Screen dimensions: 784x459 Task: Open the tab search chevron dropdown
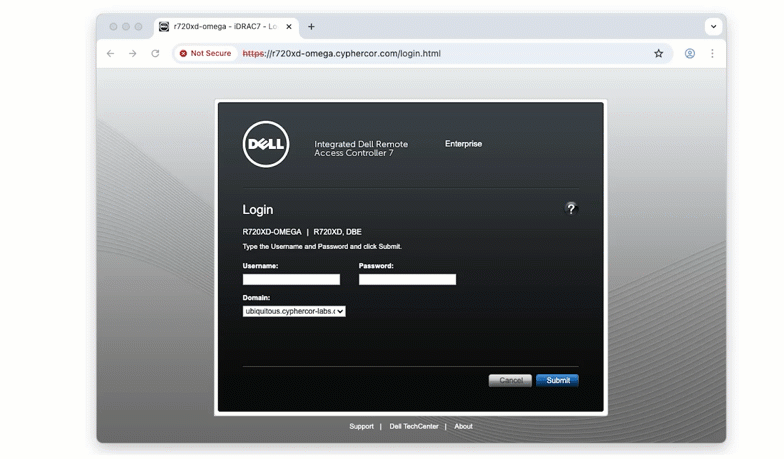(713, 27)
